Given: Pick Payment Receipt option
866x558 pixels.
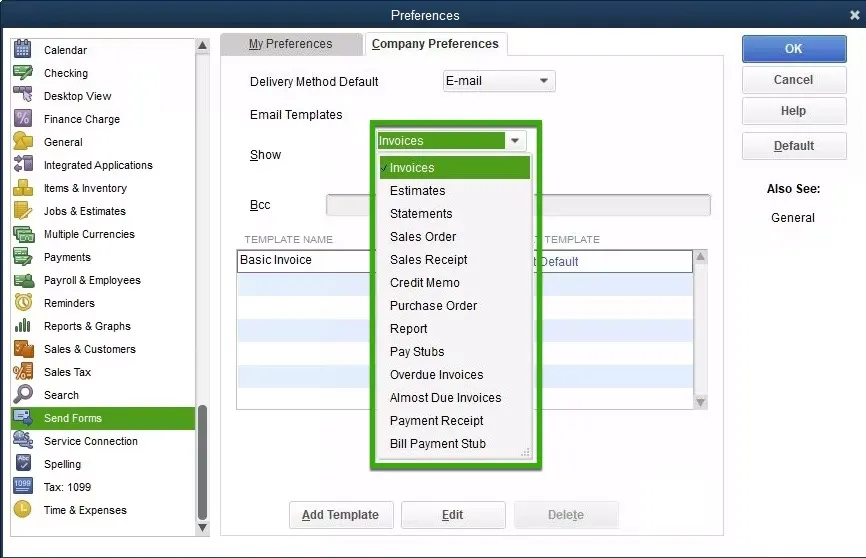Looking at the screenshot, I should tap(454, 421).
